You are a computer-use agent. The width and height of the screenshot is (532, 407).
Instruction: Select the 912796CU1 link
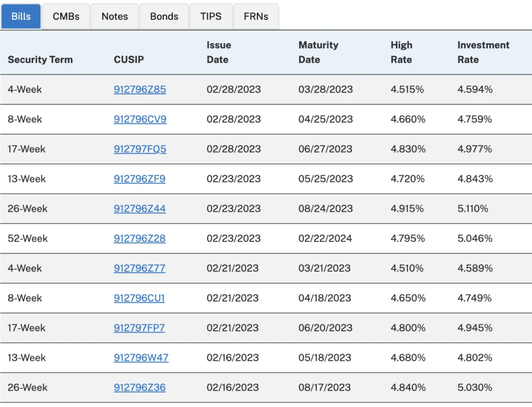139,298
